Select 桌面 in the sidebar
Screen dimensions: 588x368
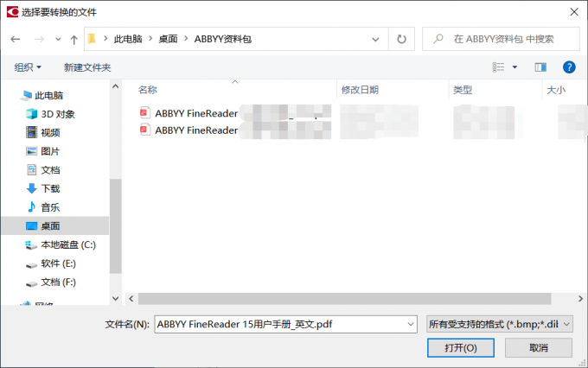(x=54, y=226)
